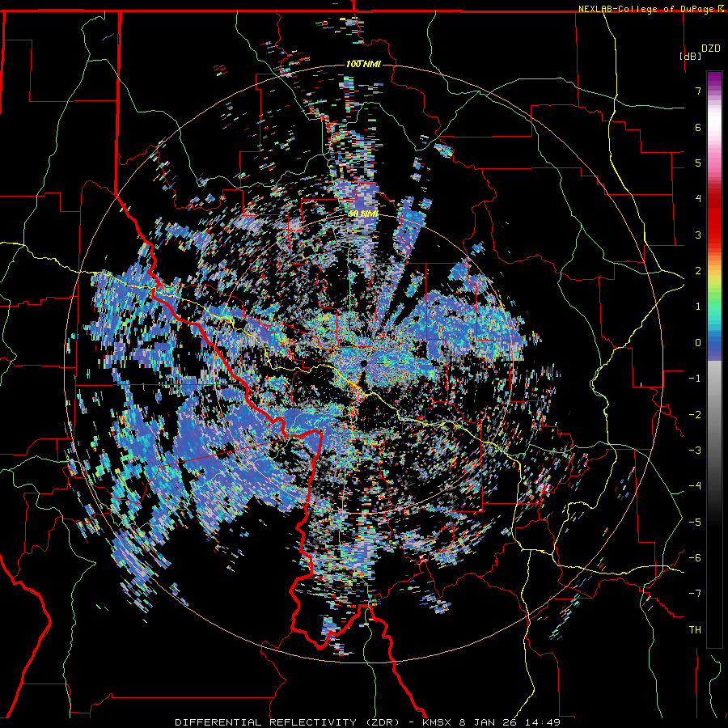Image resolution: width=728 pixels, height=728 pixels.
Task: Select the -5 dB value on color scale
Action: pos(695,522)
